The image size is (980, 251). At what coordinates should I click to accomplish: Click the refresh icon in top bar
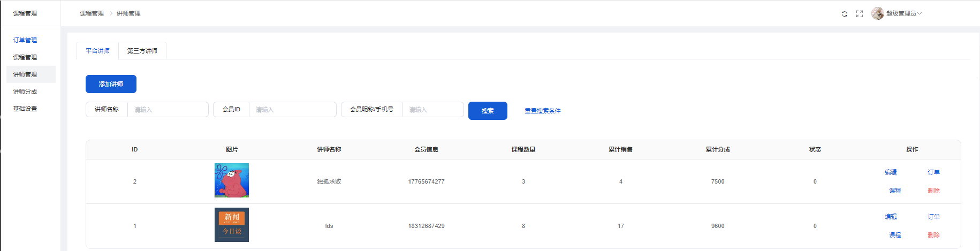pos(844,14)
